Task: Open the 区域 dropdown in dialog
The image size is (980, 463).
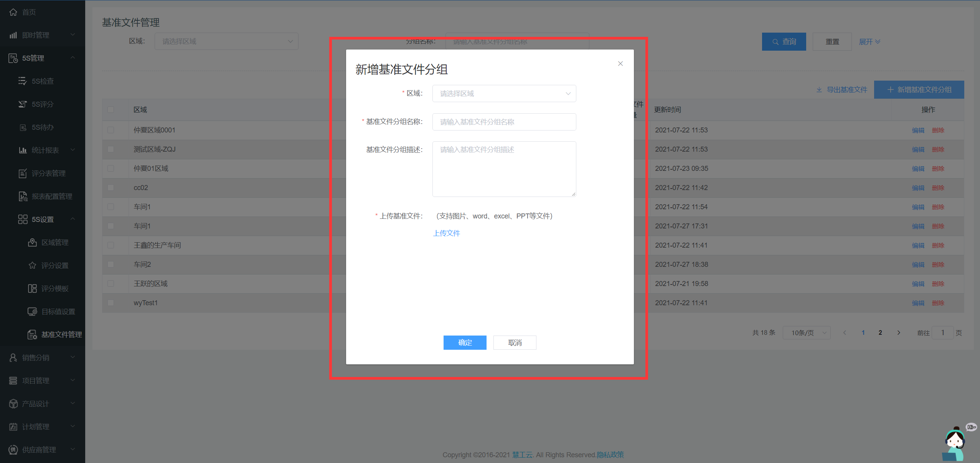Action: pos(504,94)
